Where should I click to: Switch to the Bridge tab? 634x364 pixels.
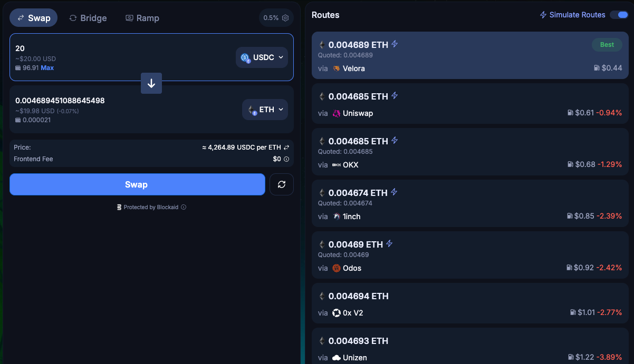[x=88, y=17]
